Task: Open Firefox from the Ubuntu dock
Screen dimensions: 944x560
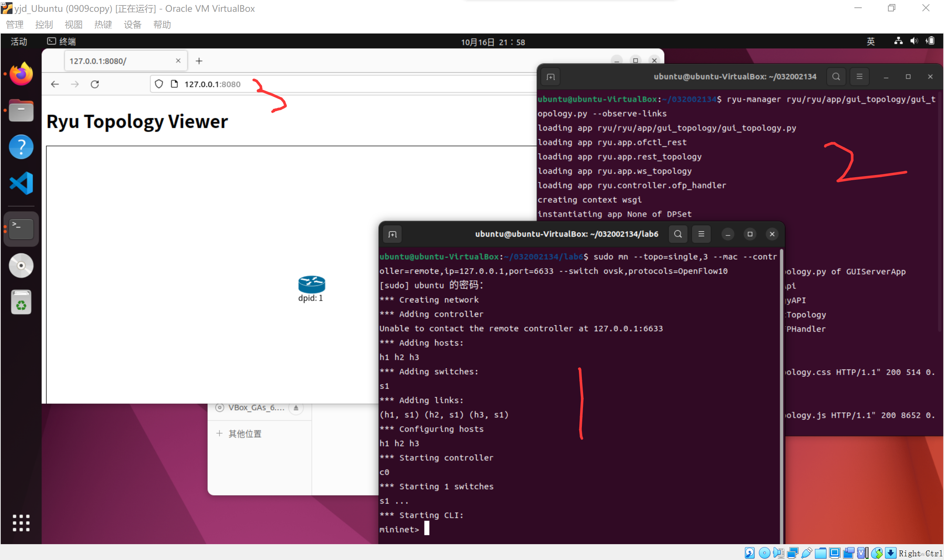Action: (x=21, y=74)
